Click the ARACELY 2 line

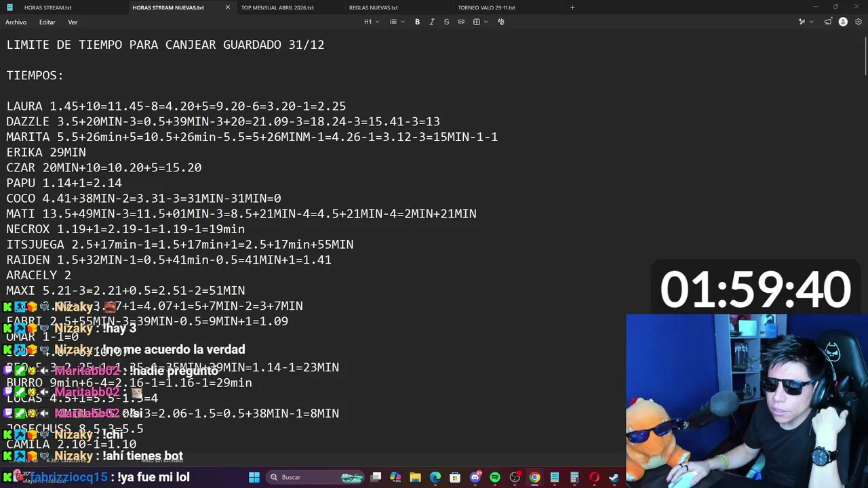coord(39,275)
